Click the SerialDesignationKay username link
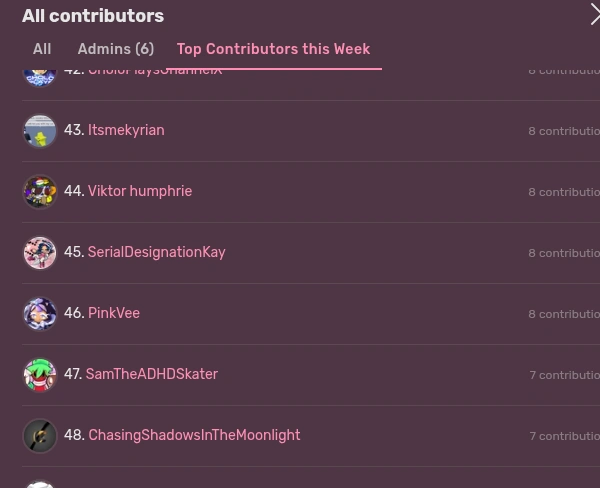Screen dimensions: 600x488 tap(157, 253)
